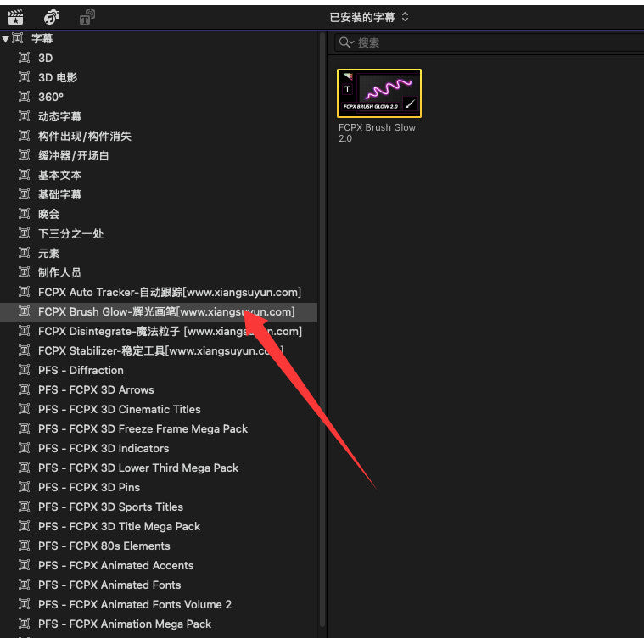Select PFS - FCPX Animation Mega Pack

[x=159, y=624]
